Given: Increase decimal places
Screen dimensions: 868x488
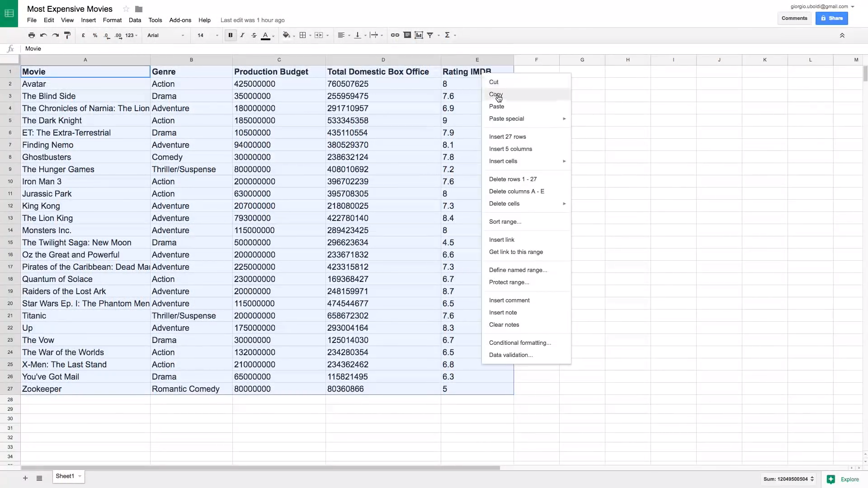Looking at the screenshot, I should click(x=118, y=35).
